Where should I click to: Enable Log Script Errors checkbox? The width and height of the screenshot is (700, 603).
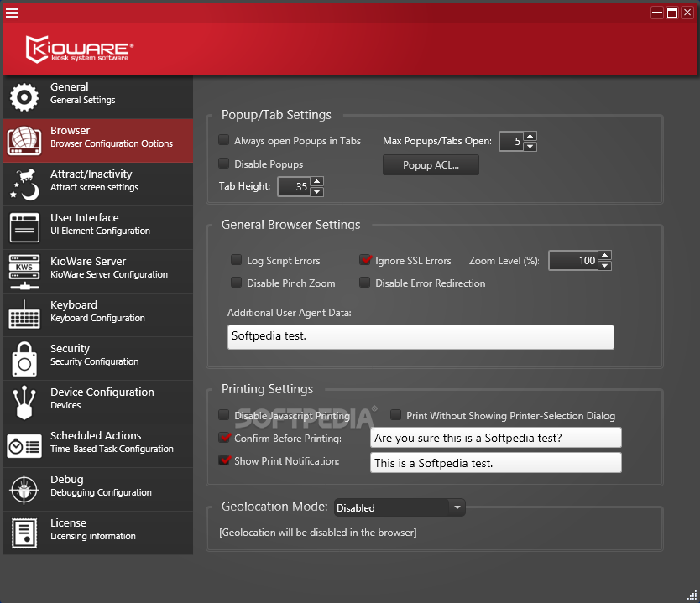point(236,259)
